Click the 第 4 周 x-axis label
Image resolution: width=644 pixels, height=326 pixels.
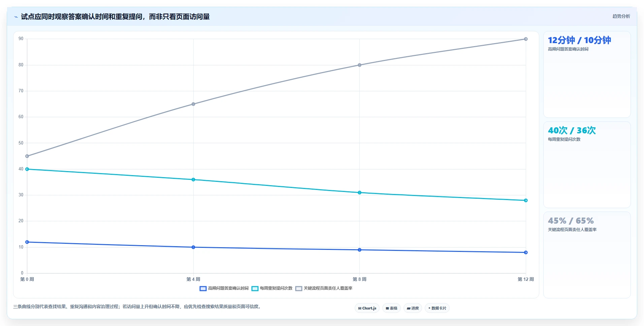(x=193, y=279)
